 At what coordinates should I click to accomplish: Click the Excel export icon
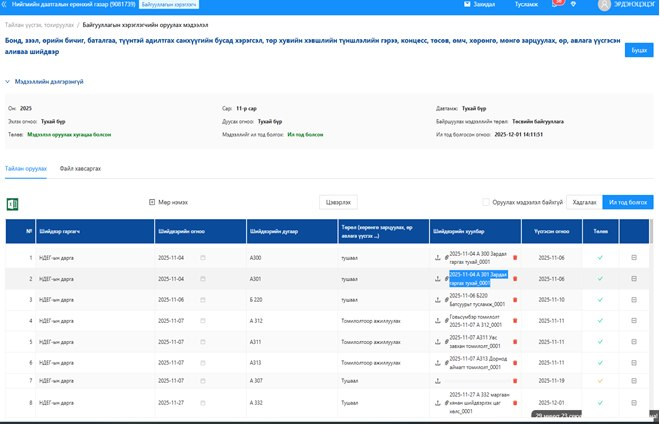(14, 204)
